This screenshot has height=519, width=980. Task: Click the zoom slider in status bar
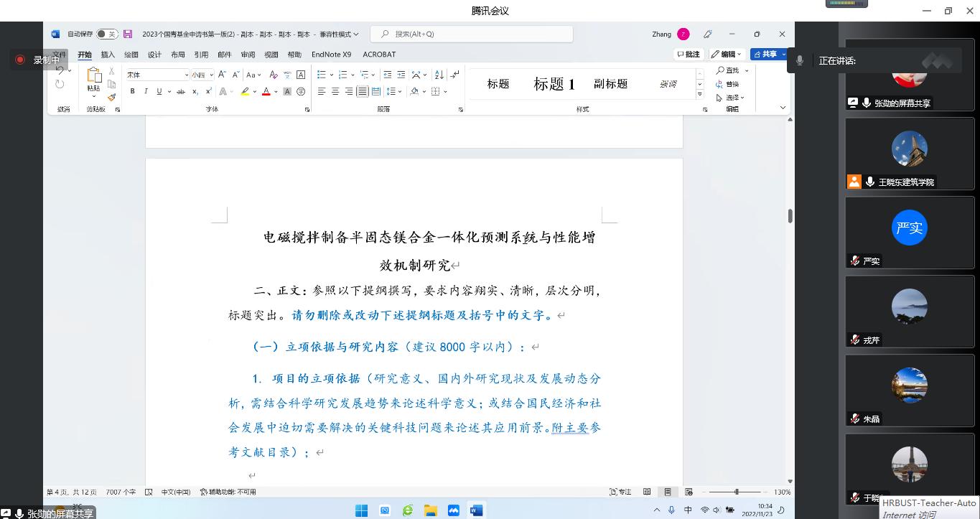point(737,492)
